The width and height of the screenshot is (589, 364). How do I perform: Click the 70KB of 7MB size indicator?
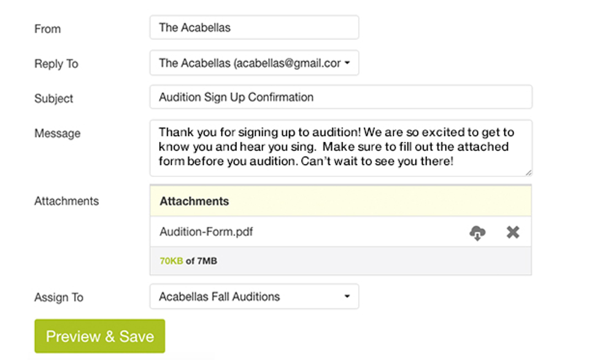click(188, 261)
